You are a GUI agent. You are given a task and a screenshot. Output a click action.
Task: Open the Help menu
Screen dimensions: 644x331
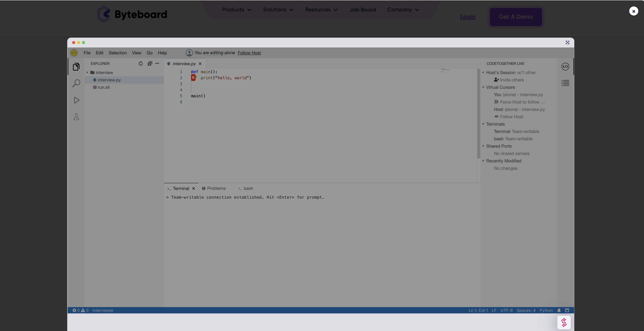tap(162, 53)
